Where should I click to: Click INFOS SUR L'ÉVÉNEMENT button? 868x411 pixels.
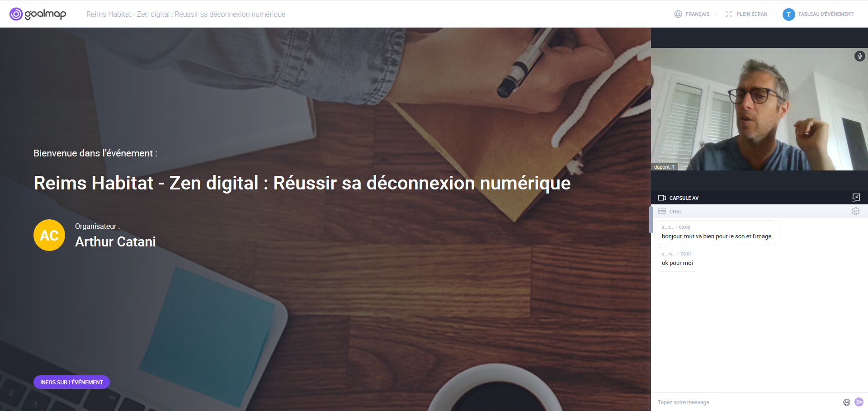click(x=71, y=382)
